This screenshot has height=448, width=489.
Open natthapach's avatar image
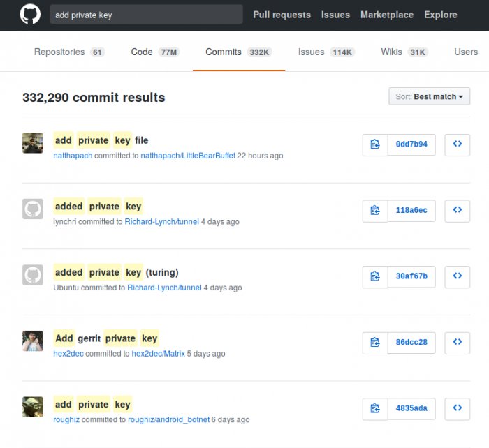click(x=33, y=143)
